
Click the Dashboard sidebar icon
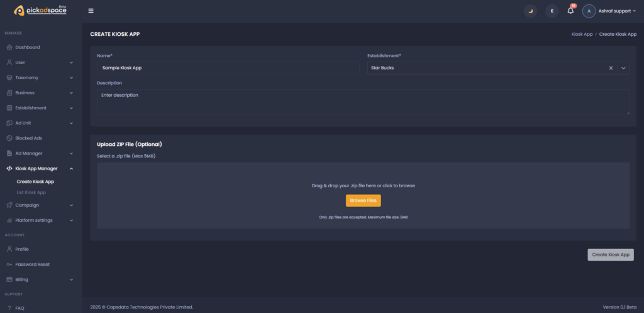point(9,47)
